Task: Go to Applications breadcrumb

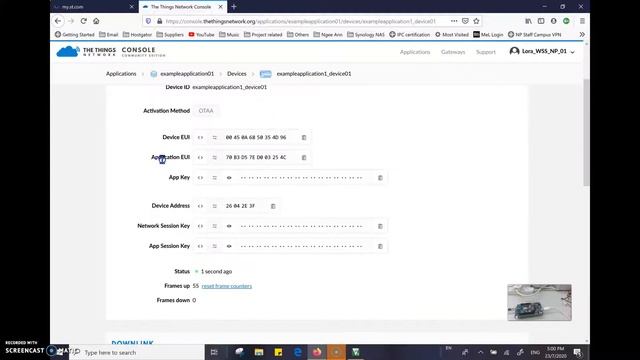Action: tap(121, 74)
